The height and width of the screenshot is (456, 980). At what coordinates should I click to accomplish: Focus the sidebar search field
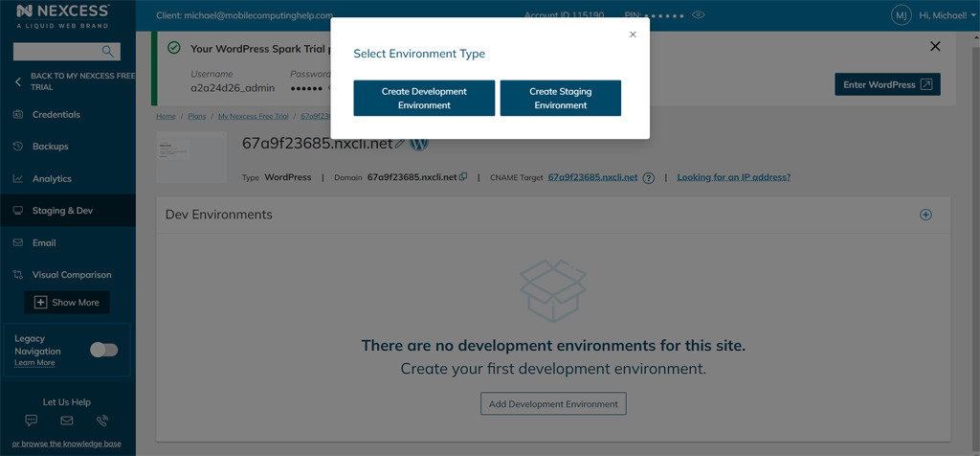[67, 52]
